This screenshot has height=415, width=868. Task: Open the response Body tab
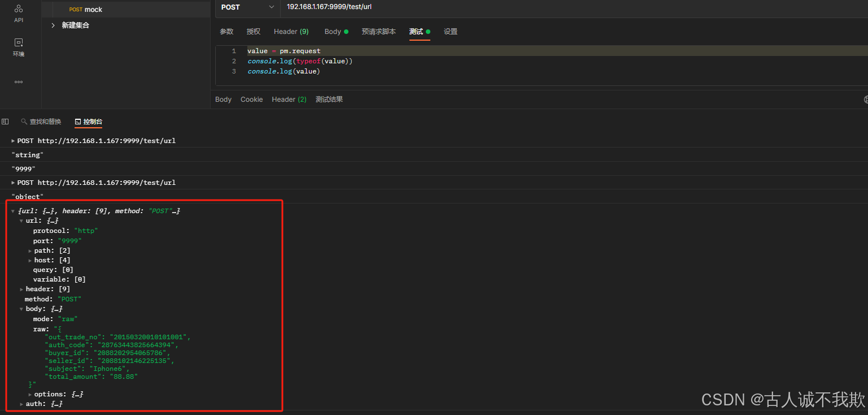(223, 100)
